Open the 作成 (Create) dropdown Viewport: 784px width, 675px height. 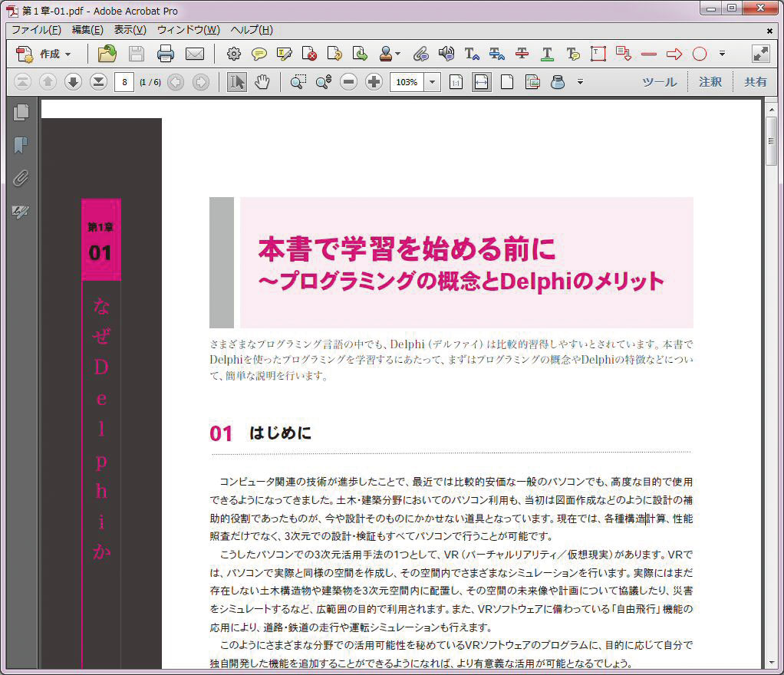click(44, 54)
